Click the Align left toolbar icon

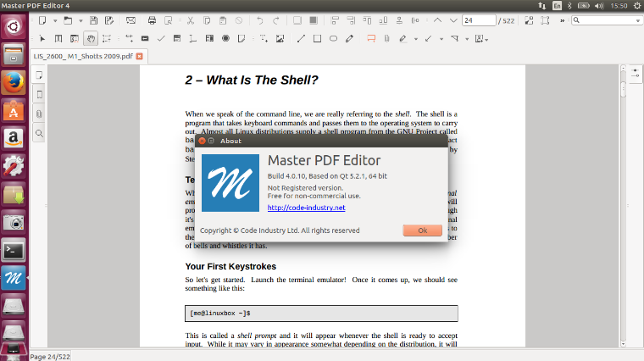(335, 20)
